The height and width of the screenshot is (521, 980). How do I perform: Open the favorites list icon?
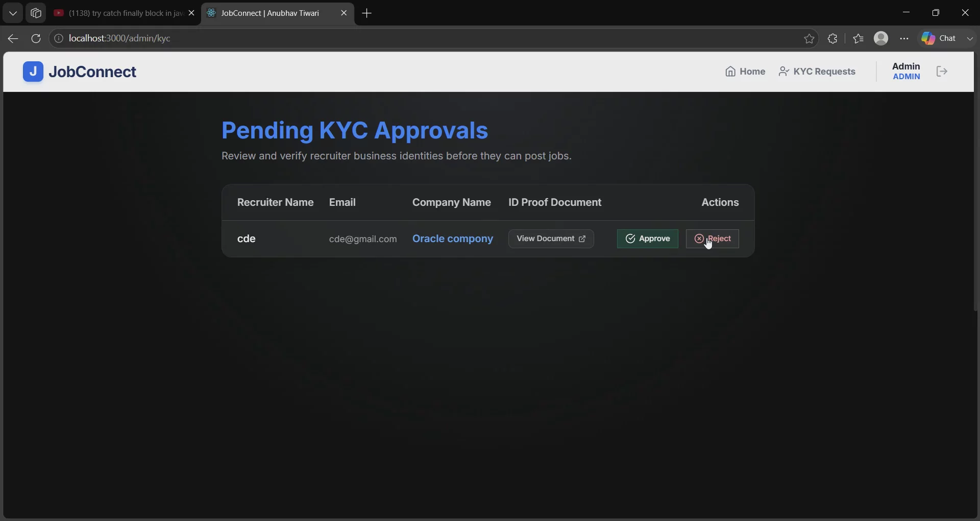tap(859, 38)
